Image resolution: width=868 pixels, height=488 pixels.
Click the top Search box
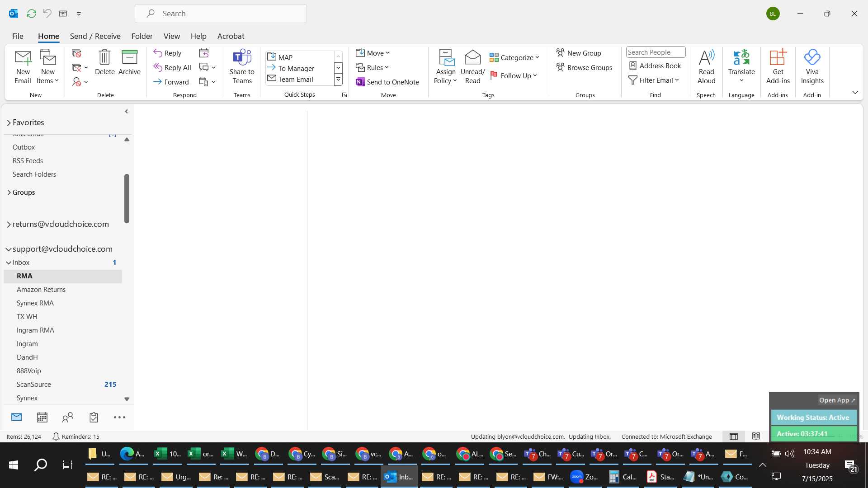coord(221,14)
